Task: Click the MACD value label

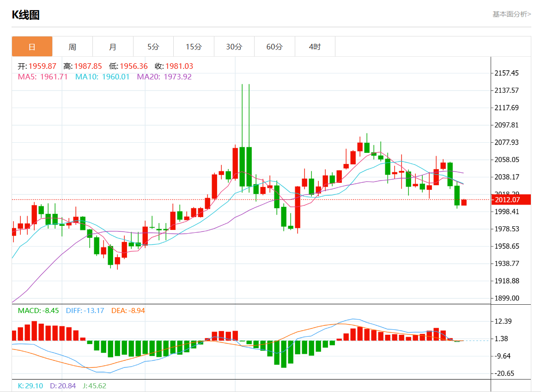Action: pos(38,311)
